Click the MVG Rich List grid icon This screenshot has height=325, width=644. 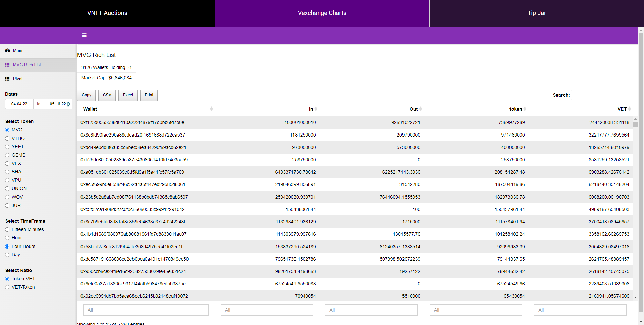[7, 65]
